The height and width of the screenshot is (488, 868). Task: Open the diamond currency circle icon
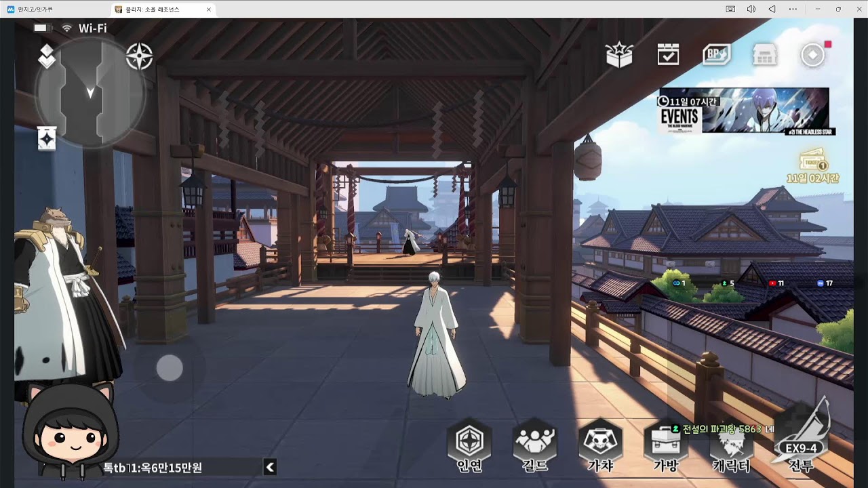[812, 55]
